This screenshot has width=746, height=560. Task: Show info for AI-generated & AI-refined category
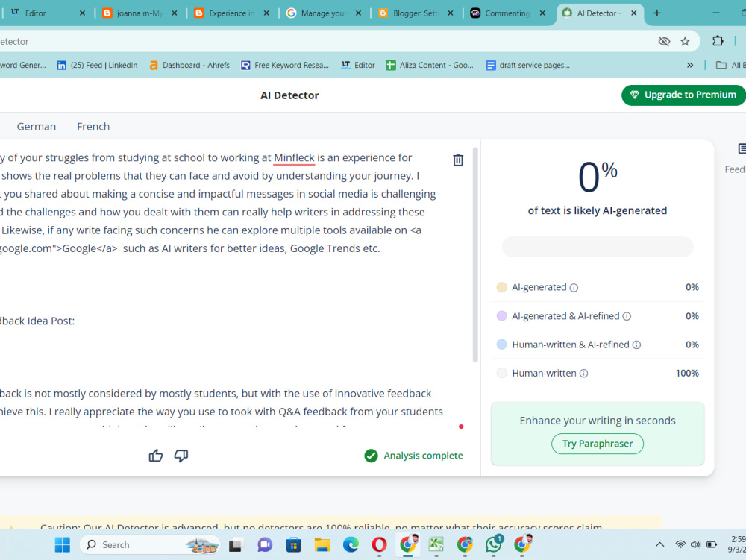click(627, 317)
